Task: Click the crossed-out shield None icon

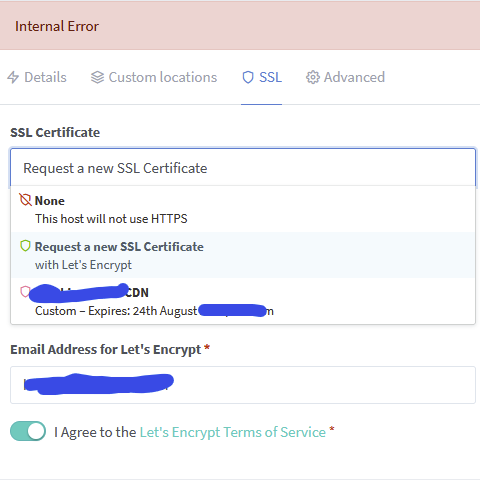Action: [x=25, y=200]
